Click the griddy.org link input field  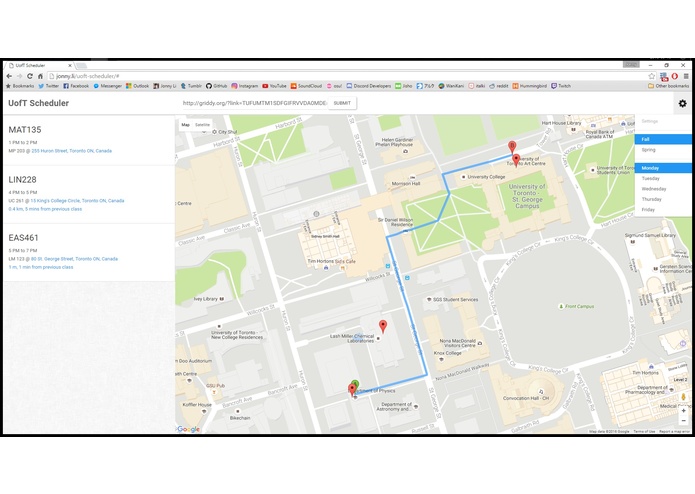pos(254,103)
